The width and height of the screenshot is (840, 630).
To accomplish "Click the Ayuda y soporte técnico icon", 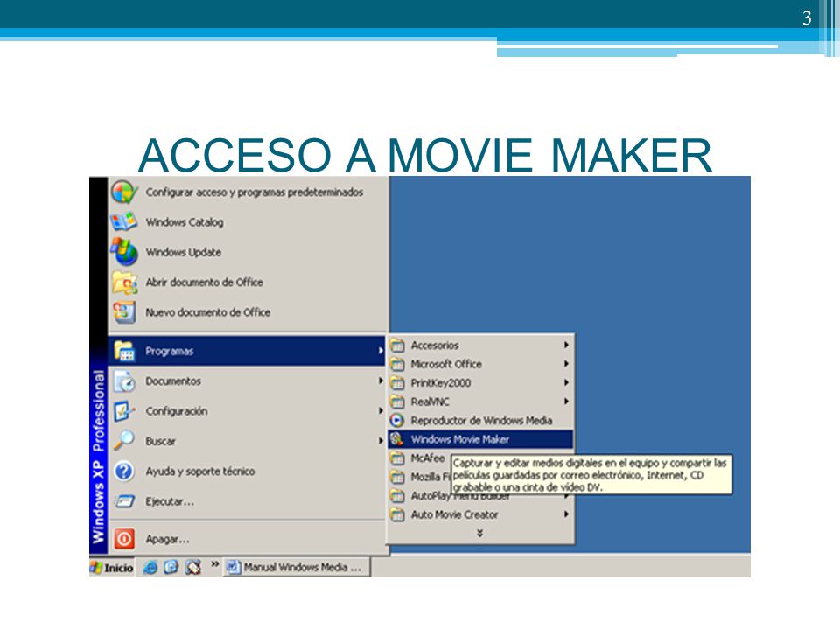I will (x=123, y=472).
